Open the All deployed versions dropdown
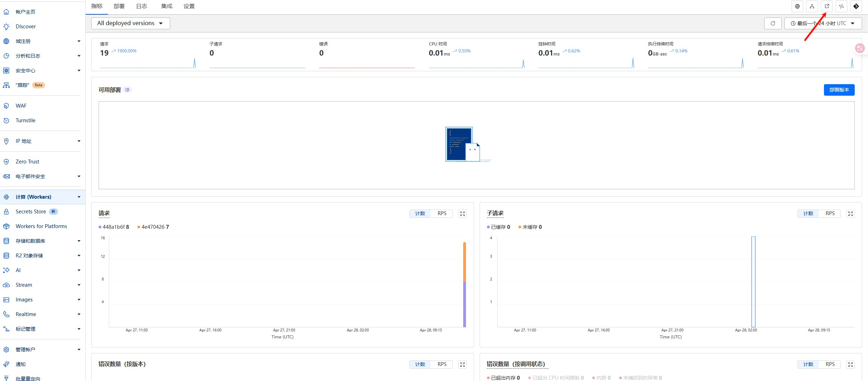This screenshot has width=868, height=381. pos(130,23)
